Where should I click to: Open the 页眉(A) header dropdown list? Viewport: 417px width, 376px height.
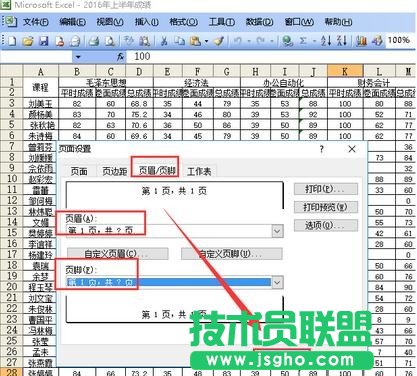(x=277, y=231)
